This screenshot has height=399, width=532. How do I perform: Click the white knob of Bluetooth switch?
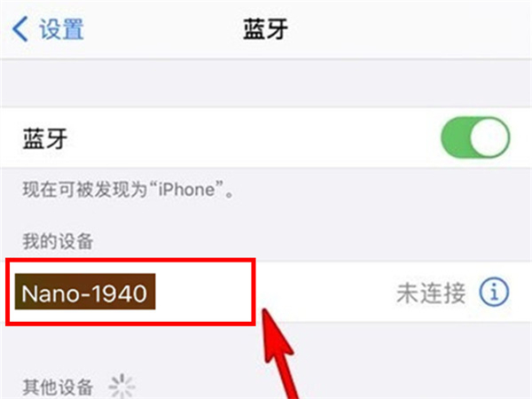[x=489, y=137]
